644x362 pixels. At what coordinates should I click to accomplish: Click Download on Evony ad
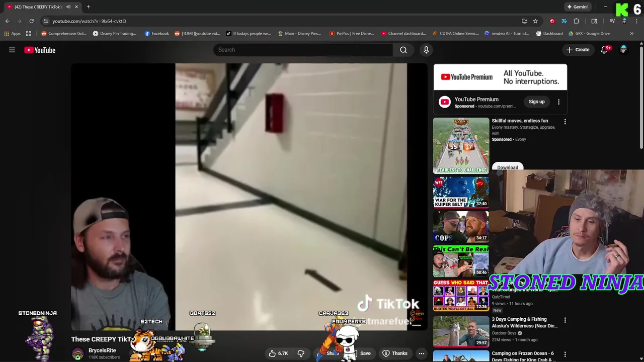tap(507, 168)
